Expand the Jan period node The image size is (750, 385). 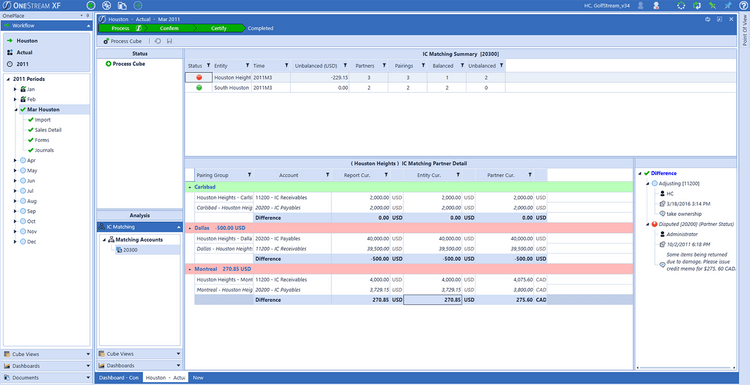[x=15, y=89]
